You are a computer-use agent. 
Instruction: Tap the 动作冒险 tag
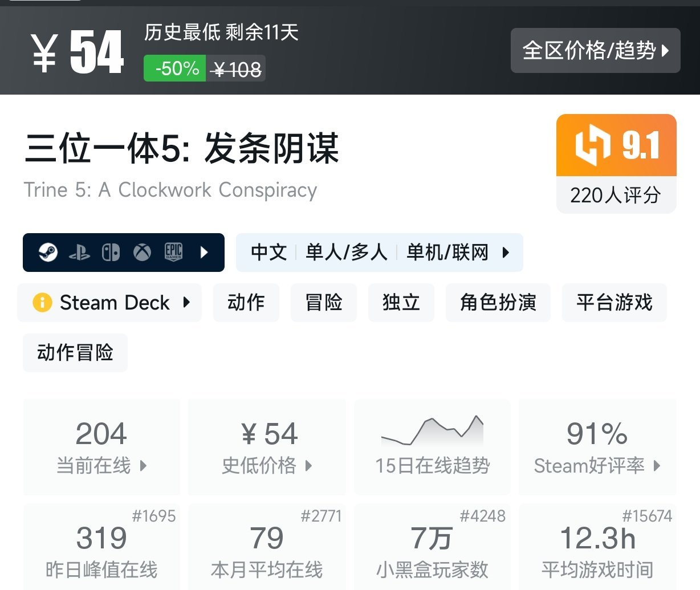click(75, 352)
